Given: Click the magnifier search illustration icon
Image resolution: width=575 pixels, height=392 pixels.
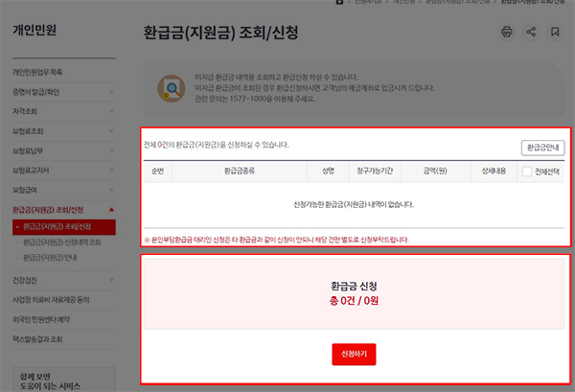Looking at the screenshot, I should (172, 88).
